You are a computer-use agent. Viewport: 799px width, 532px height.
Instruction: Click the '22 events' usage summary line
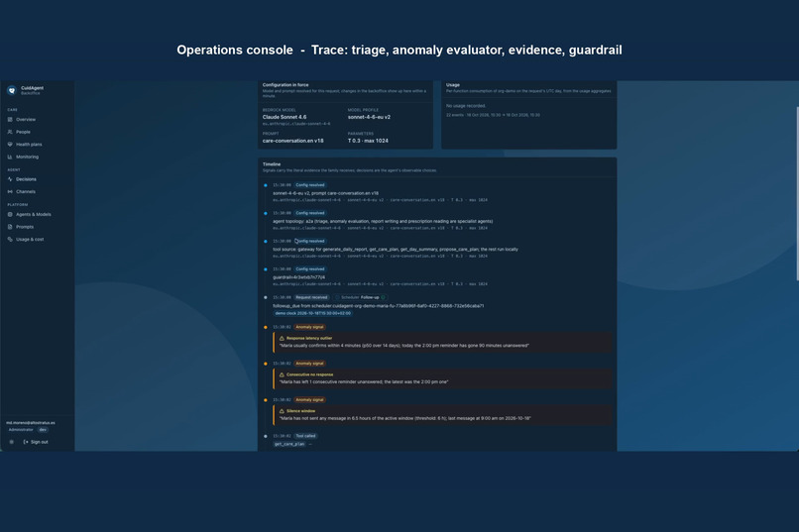click(493, 115)
